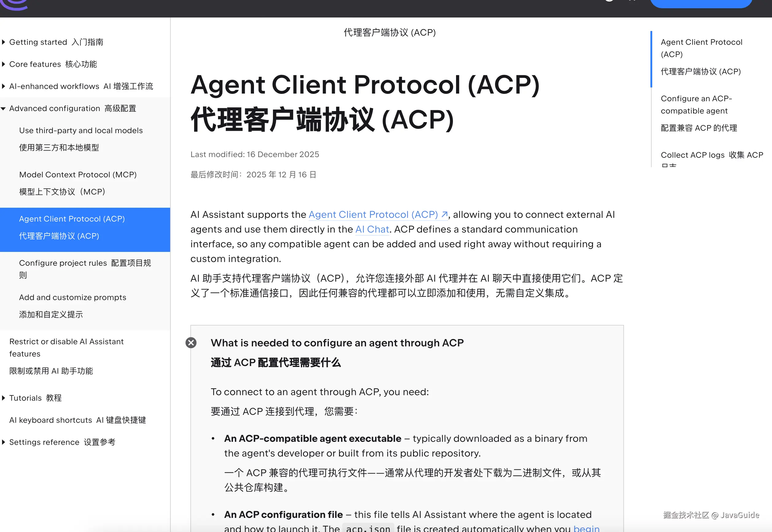Image resolution: width=772 pixels, height=532 pixels.
Task: Expand the Getting started section
Action: (3, 42)
